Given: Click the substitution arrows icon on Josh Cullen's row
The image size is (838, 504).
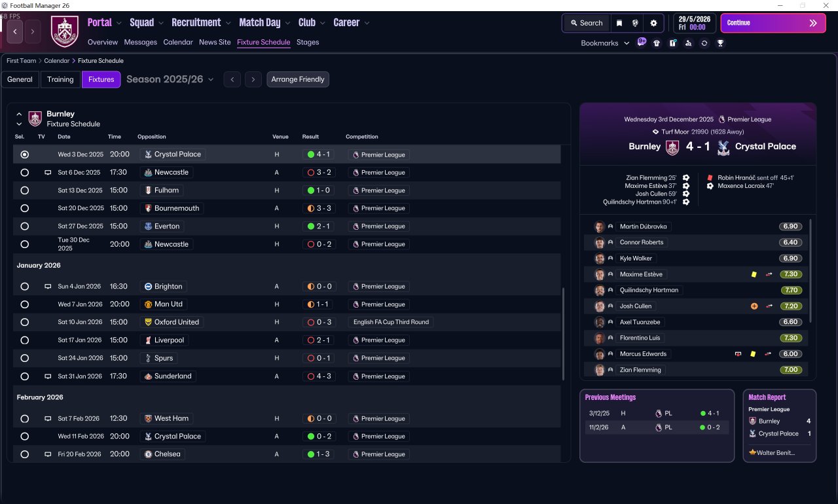Looking at the screenshot, I should (769, 306).
